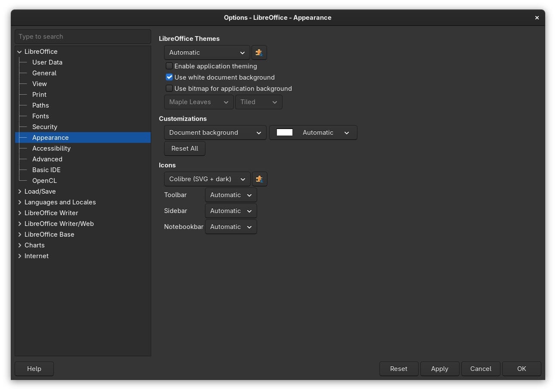Expand the Load/Save tree section
The image size is (556, 392).
(x=20, y=191)
